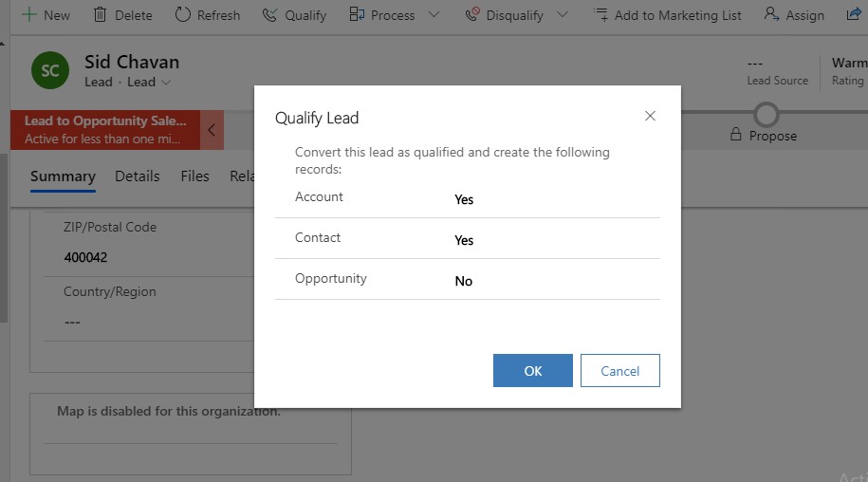Click the Add to Marketing List icon
Image resolution: width=868 pixels, height=482 pixels.
[x=600, y=14]
